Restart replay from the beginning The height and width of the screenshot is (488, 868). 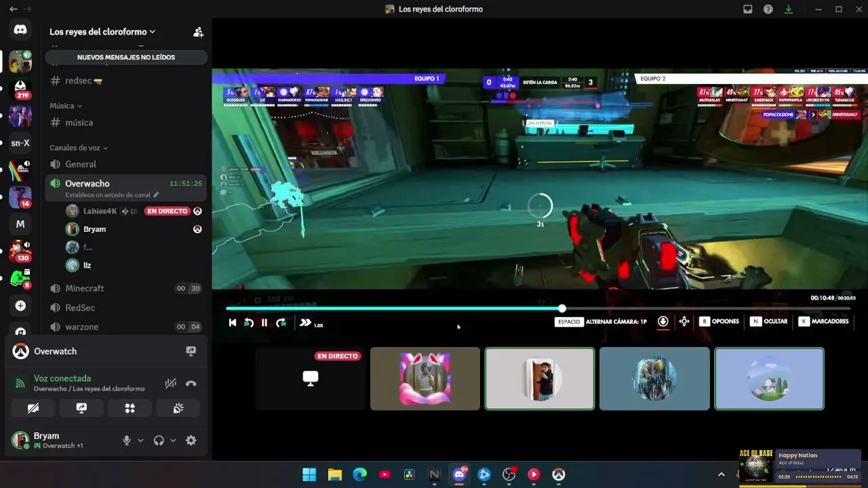[233, 323]
